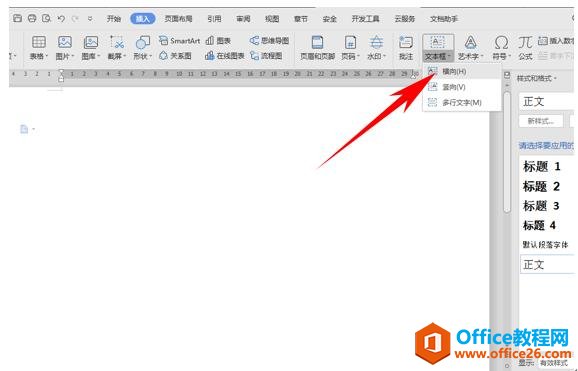Select 正文 in the styles list
The image size is (578, 371).
(547, 264)
